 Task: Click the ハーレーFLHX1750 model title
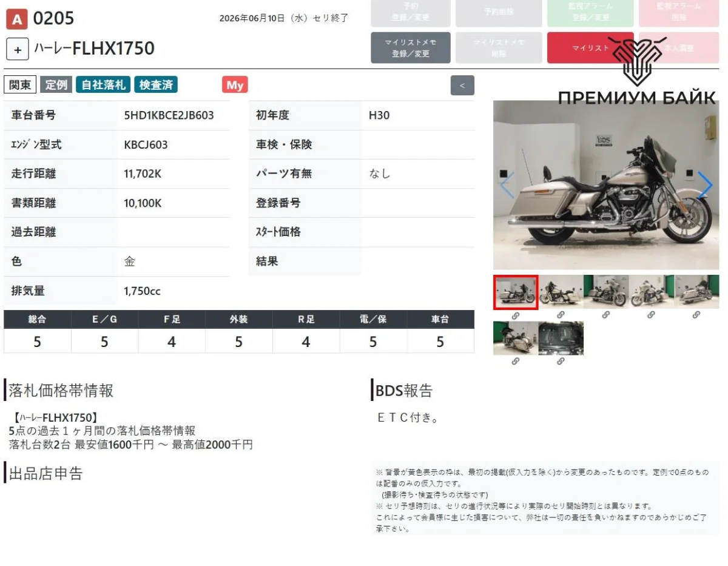coord(94,49)
